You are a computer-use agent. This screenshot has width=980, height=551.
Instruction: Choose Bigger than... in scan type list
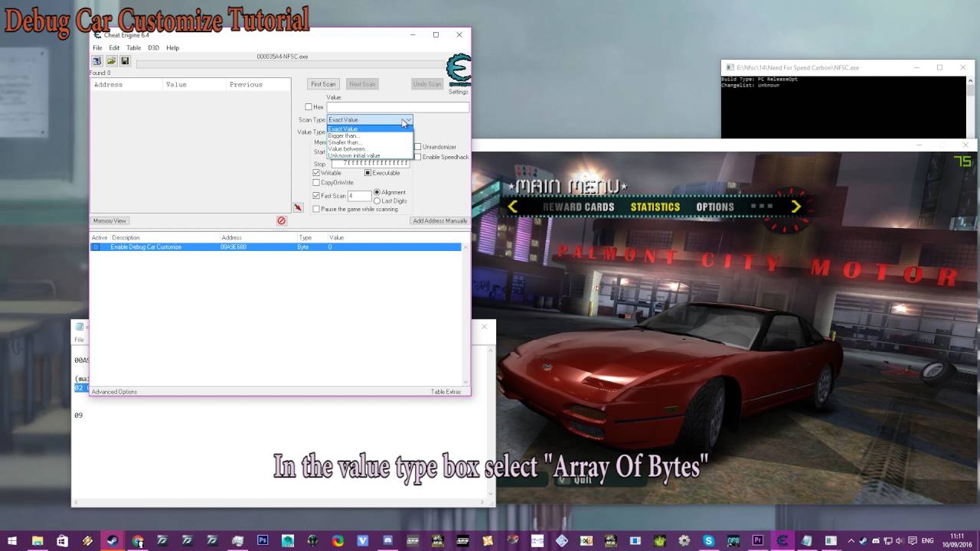(x=370, y=135)
